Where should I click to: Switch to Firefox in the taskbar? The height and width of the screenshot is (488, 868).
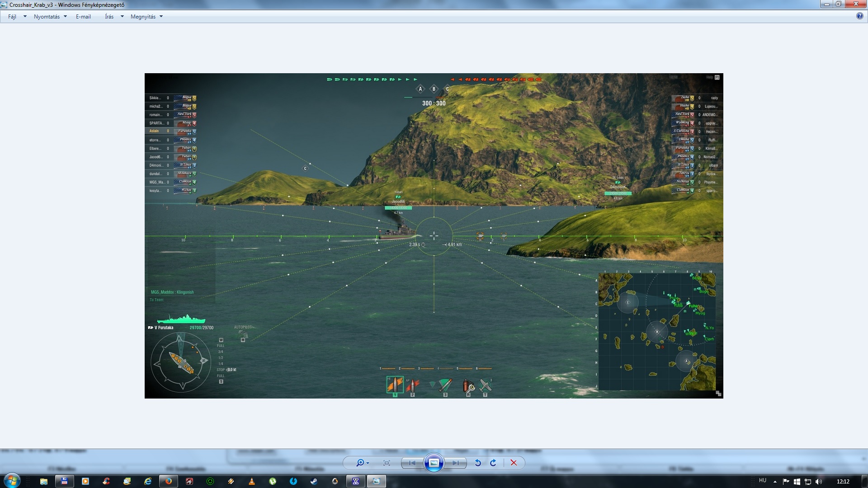(x=168, y=481)
